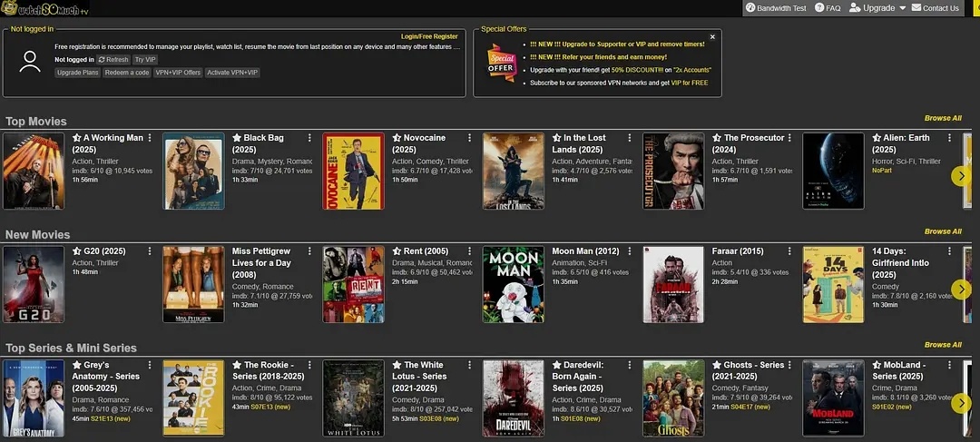Toggle favorite star for The Prosecutor

pyautogui.click(x=717, y=138)
